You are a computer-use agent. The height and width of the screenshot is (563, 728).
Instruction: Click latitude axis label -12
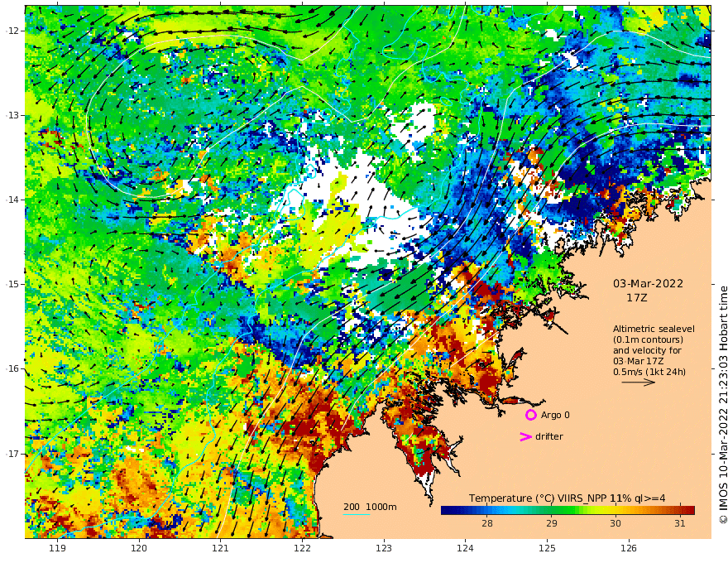[x=12, y=31]
